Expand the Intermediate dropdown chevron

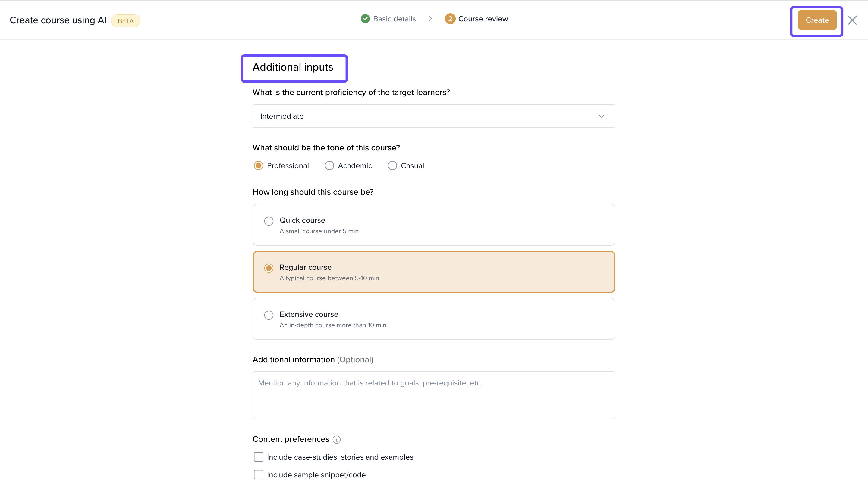tap(602, 116)
